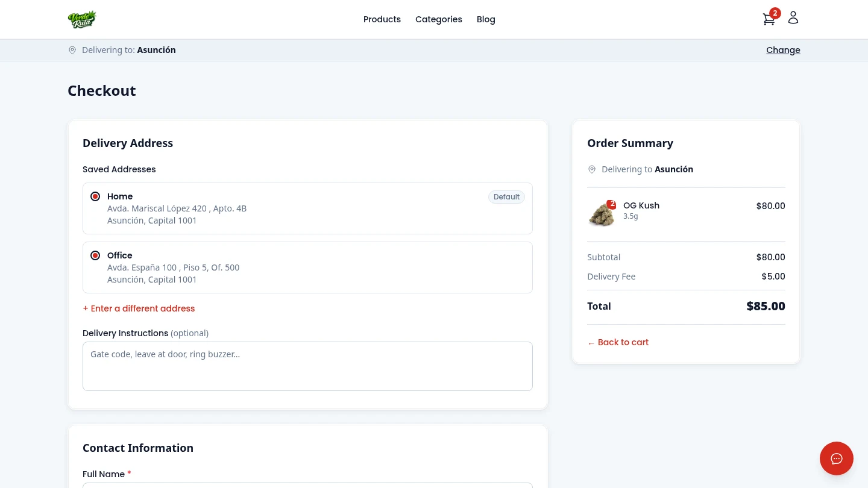Click the OG Kush cart quantity badge
868x488 pixels.
tap(611, 204)
